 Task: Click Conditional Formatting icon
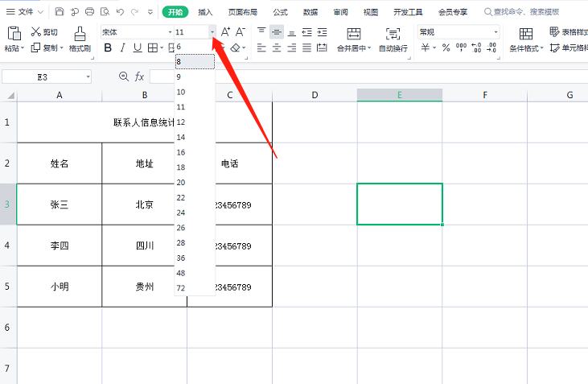click(526, 34)
